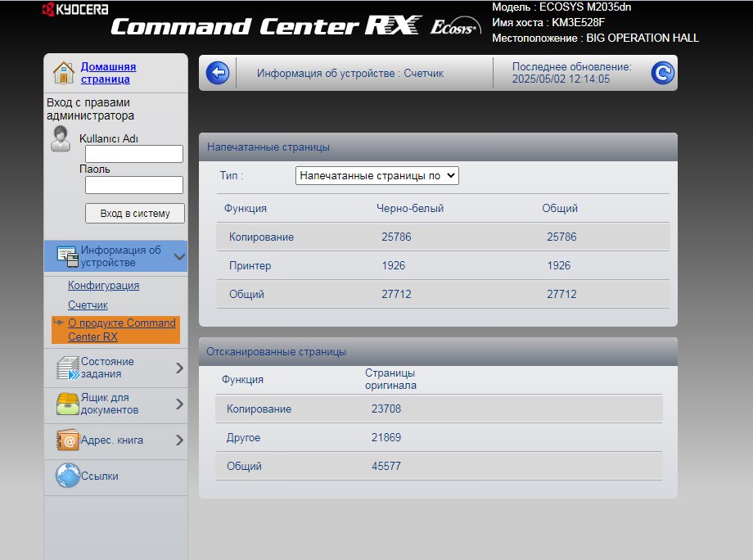
Task: Click the Местоположение BIG OPERATION HALL text
Action: [596, 38]
